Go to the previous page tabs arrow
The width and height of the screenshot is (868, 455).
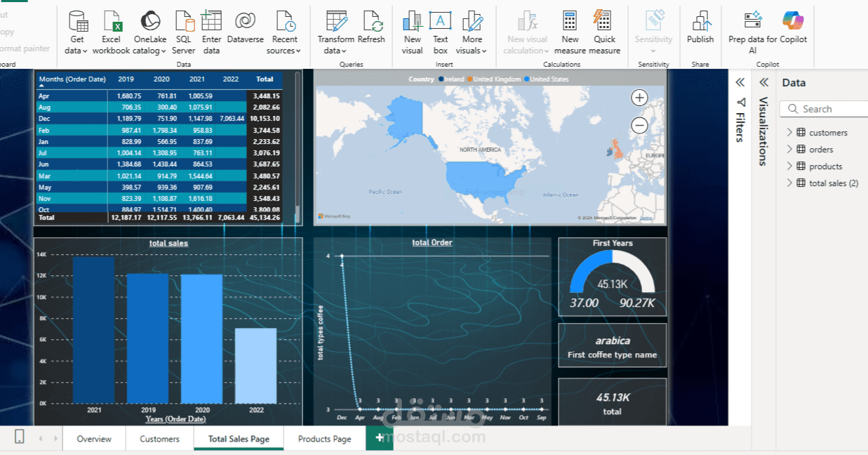tap(40, 438)
